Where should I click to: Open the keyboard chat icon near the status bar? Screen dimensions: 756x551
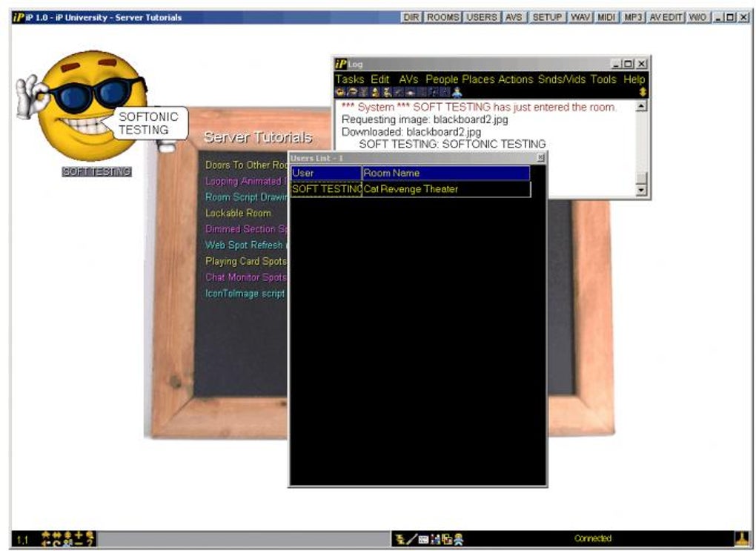(423, 538)
